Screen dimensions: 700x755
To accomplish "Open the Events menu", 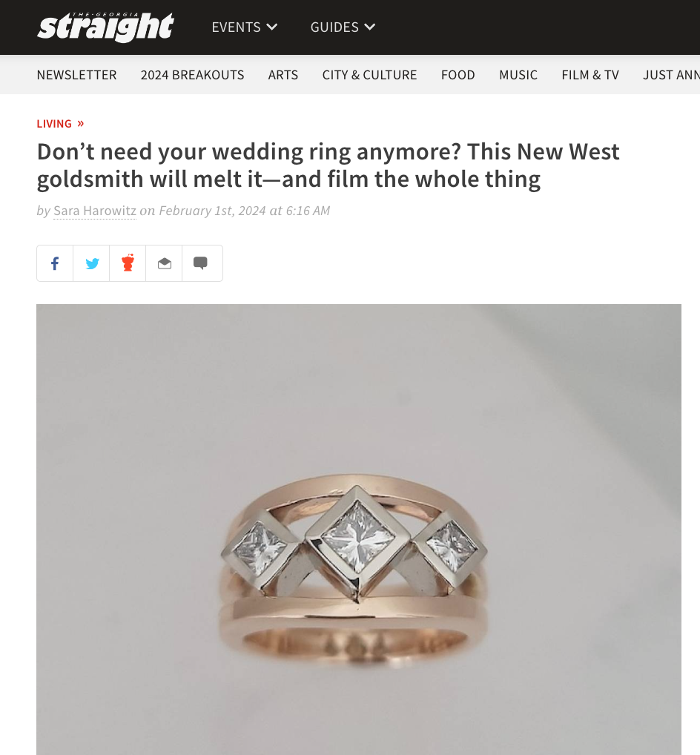I will pos(245,27).
